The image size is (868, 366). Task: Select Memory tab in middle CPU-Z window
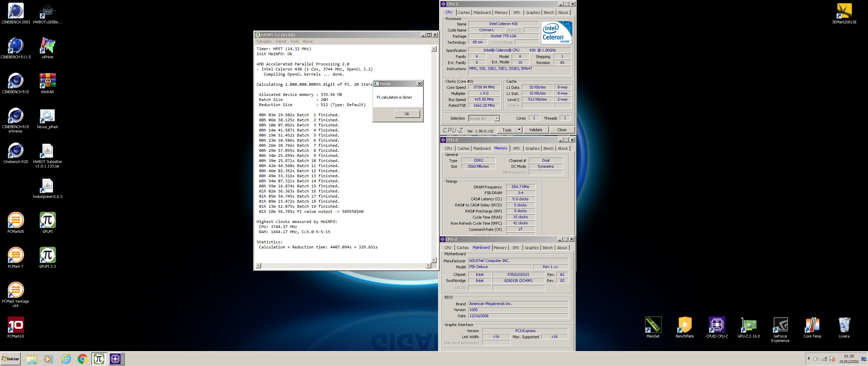click(500, 148)
